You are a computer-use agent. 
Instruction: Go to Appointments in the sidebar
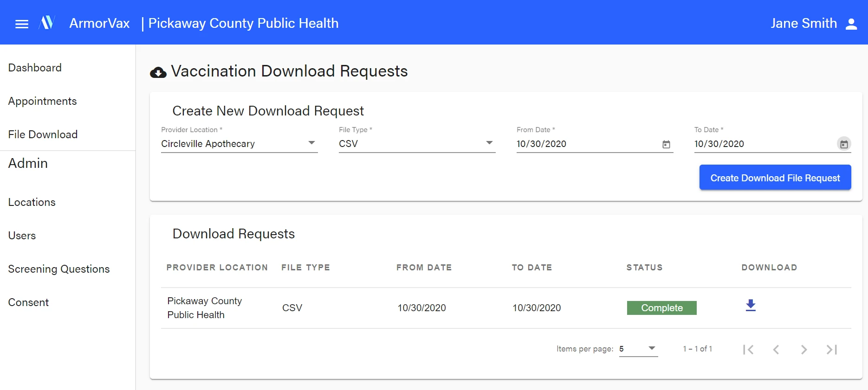tap(42, 101)
